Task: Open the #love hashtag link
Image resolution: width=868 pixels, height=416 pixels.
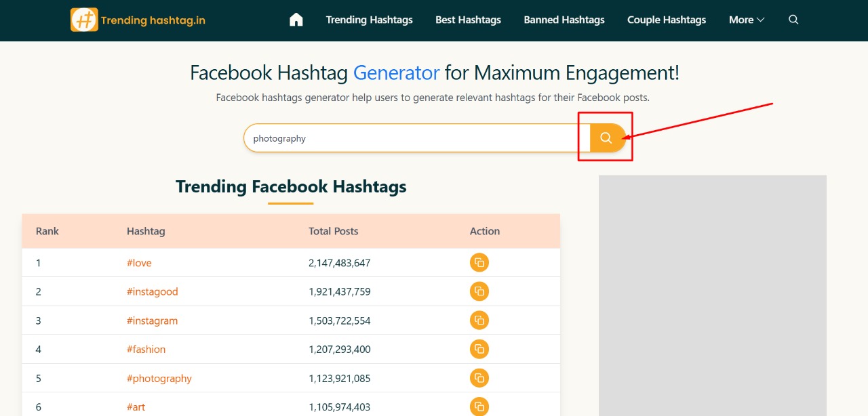Action: click(139, 263)
